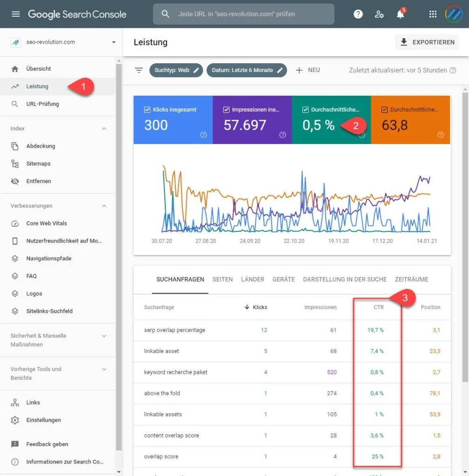Disable the Impressionen insgesamt metric
Screen dimensions: 469x476
click(x=227, y=109)
